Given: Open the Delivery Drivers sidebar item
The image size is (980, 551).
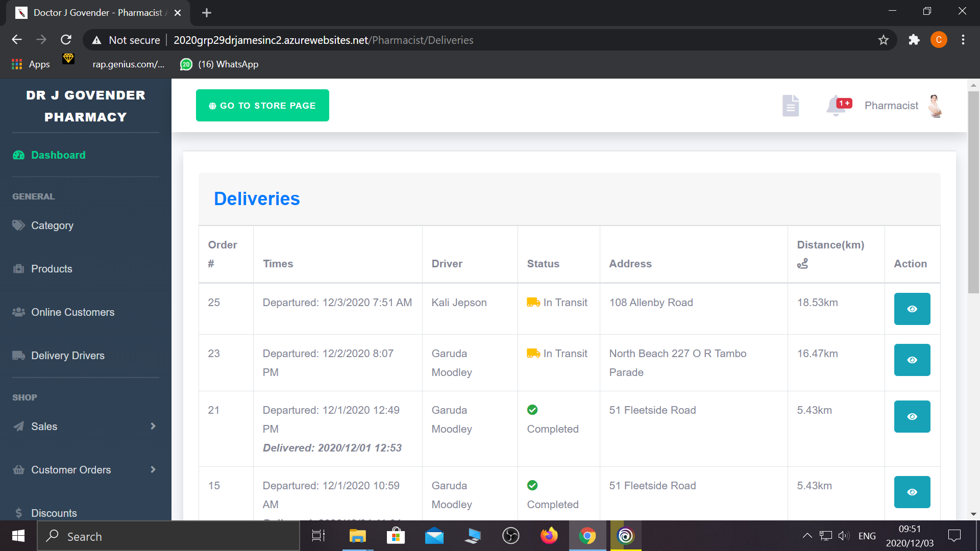Looking at the screenshot, I should tap(67, 356).
